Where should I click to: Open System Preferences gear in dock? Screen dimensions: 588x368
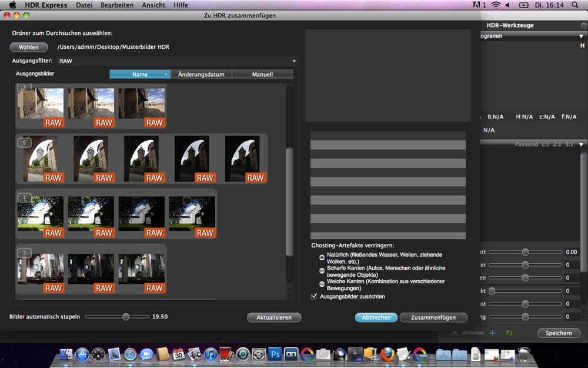(259, 354)
